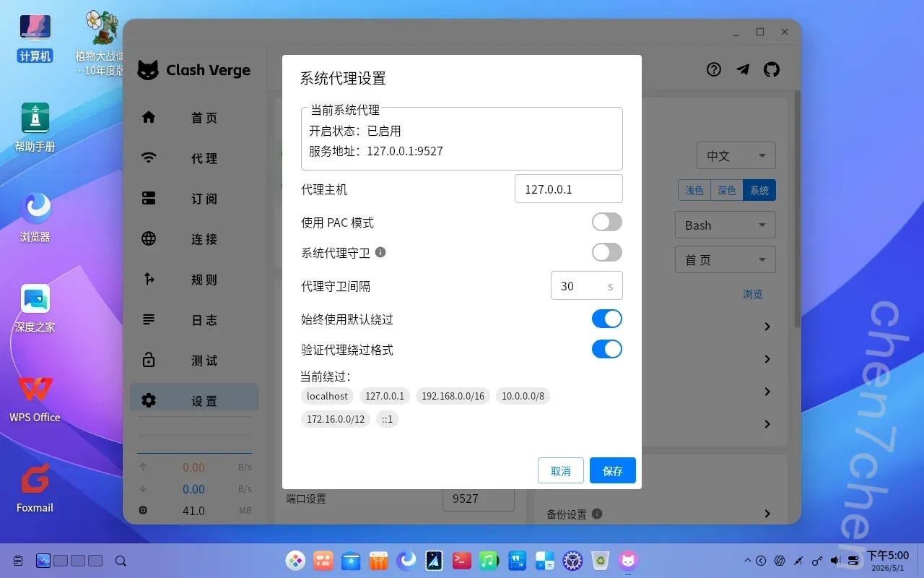
Task: Open the WPS Office desktop icon
Action: point(35,399)
